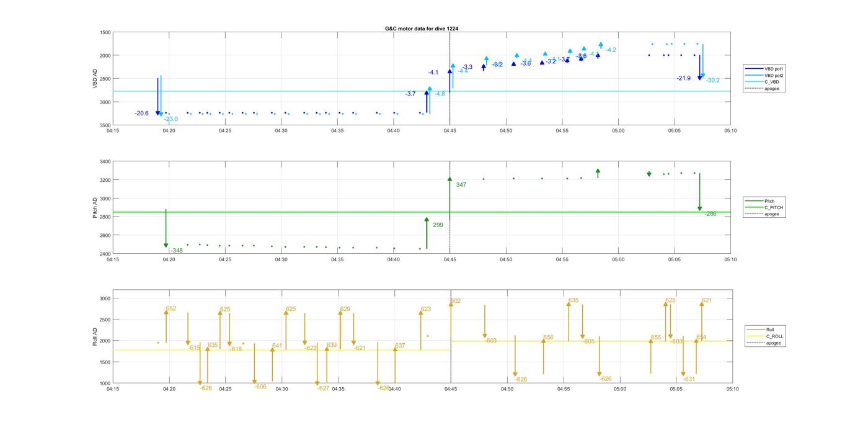The height and width of the screenshot is (430, 868).
Task: Click the "652" roll data label
Action: tap(171, 308)
